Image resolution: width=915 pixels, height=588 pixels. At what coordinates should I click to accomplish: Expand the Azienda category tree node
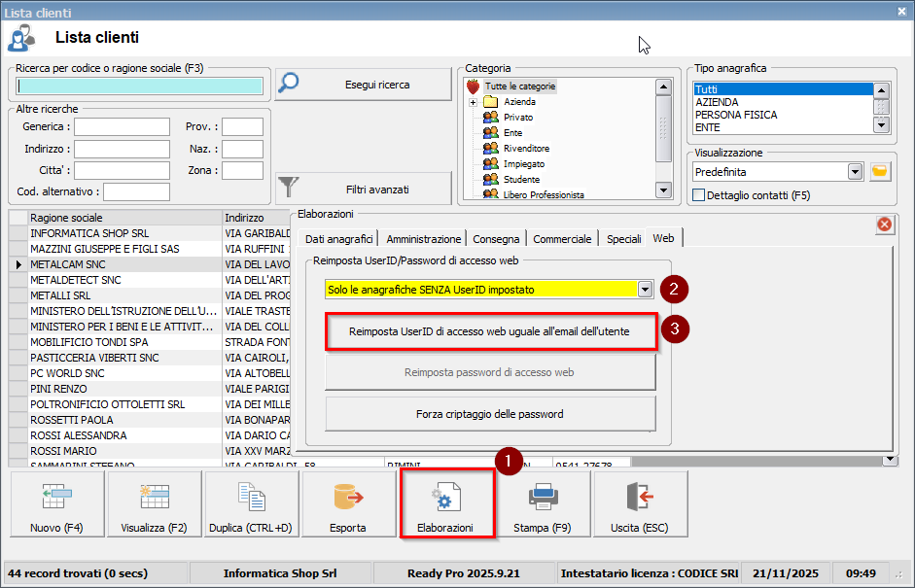(473, 102)
